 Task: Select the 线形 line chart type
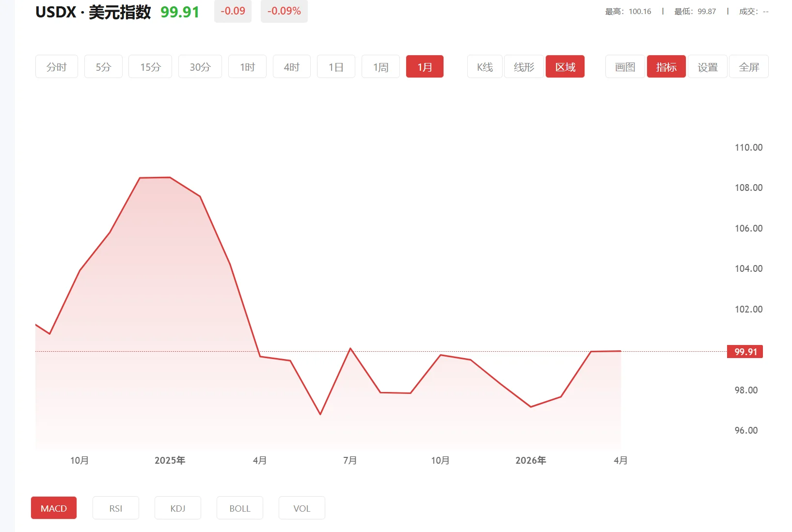pyautogui.click(x=524, y=67)
